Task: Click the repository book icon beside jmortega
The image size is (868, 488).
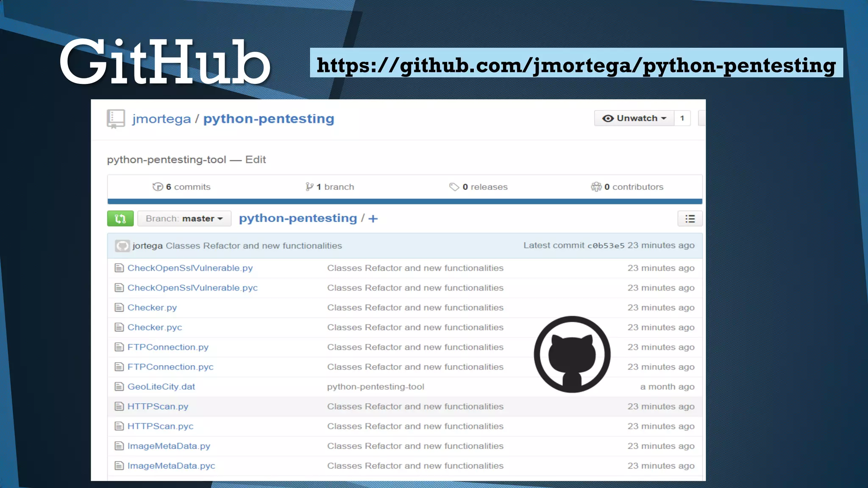Action: (116, 119)
